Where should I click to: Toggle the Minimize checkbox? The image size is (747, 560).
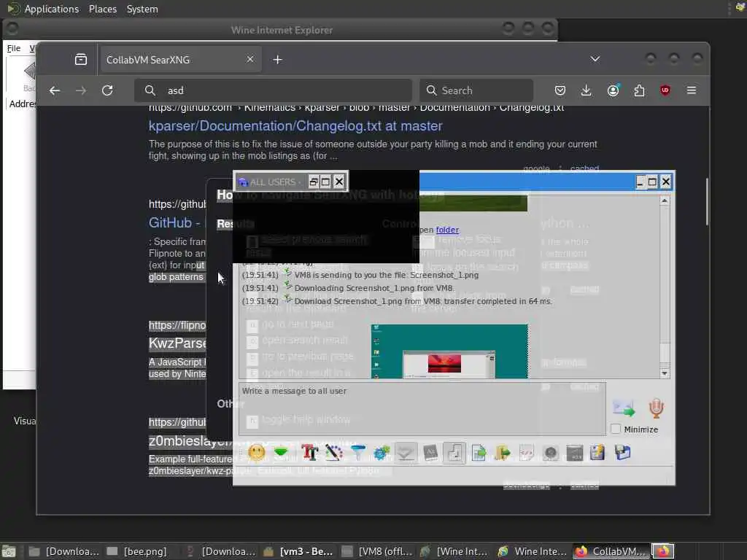coord(616,429)
